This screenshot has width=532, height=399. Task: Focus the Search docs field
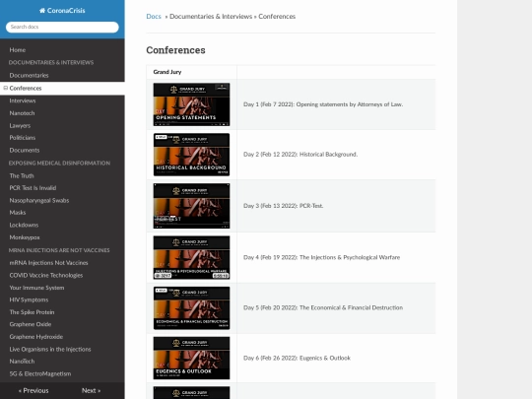[x=62, y=27]
